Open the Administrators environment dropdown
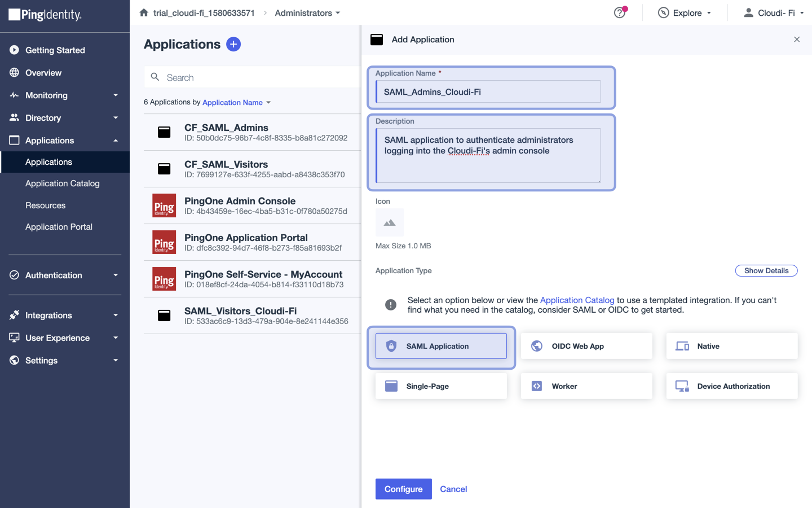The height and width of the screenshot is (508, 812). pyautogui.click(x=307, y=12)
